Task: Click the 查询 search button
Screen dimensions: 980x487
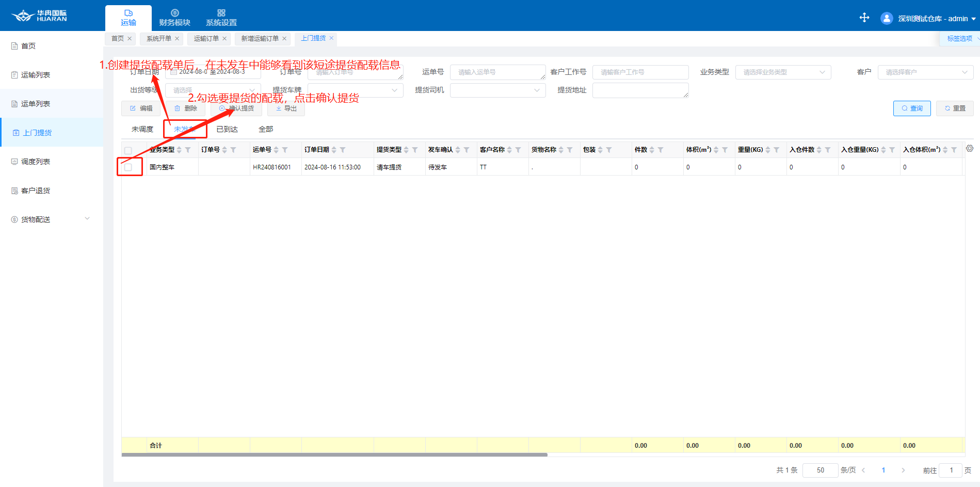Action: click(x=912, y=108)
